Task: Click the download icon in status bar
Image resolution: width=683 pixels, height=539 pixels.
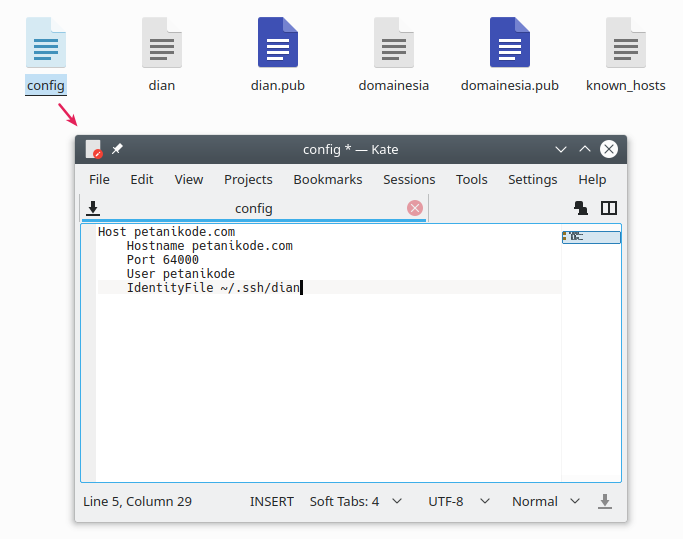Action: 604,501
